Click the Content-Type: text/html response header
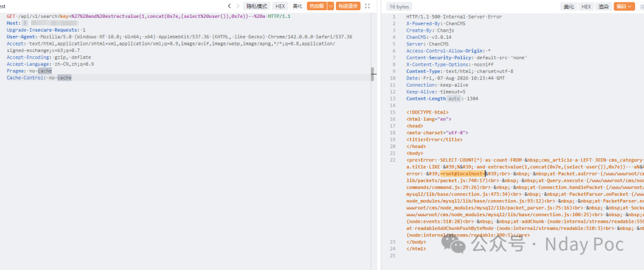This screenshot has height=270, width=644. (460, 71)
